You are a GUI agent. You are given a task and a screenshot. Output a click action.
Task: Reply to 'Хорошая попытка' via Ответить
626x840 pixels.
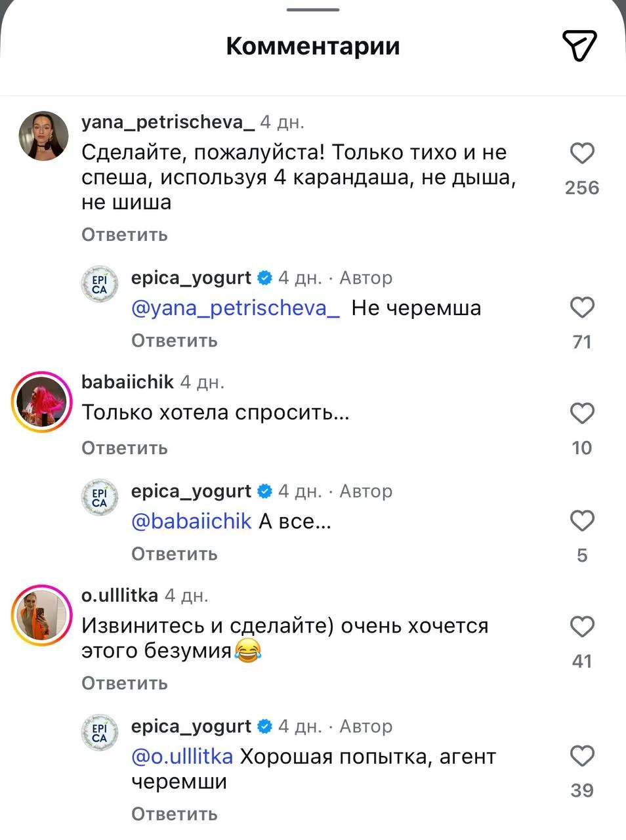click(x=175, y=814)
